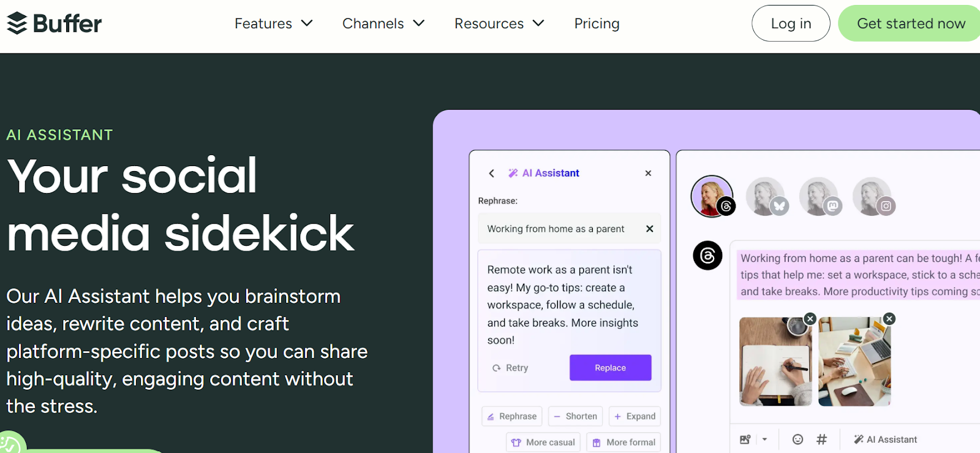Image resolution: width=980 pixels, height=453 pixels.
Task: Click the Retry button
Action: click(510, 368)
